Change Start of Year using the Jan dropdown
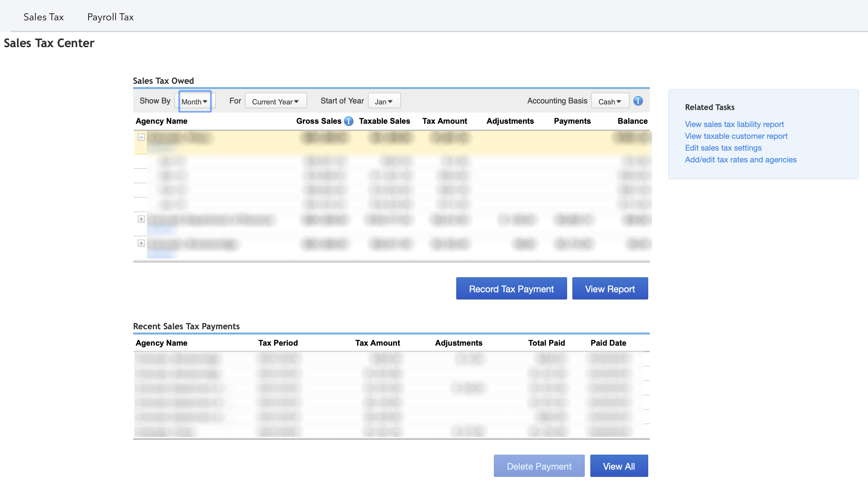 pyautogui.click(x=384, y=100)
